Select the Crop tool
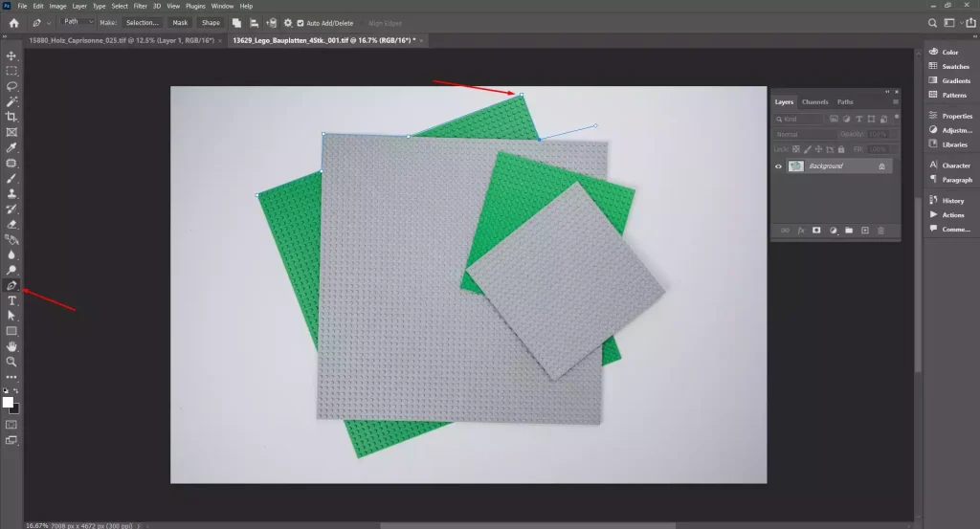The image size is (980, 529). point(11,117)
